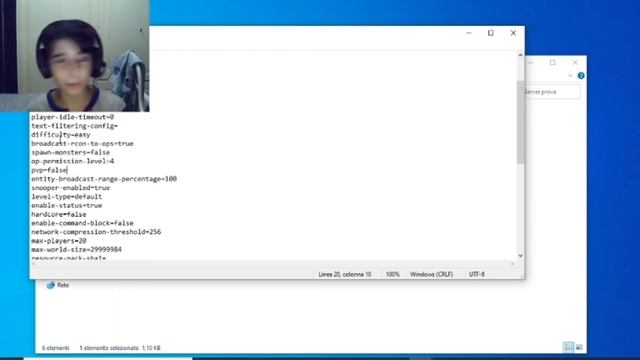
Task: Click "Linea 20, colonna 10" status entry
Action: (x=345, y=274)
